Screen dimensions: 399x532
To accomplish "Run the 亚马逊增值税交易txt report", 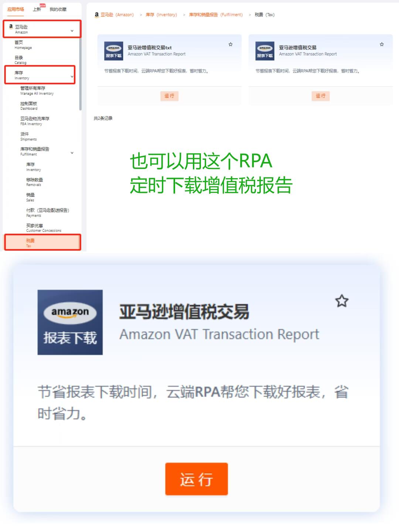I will point(169,96).
